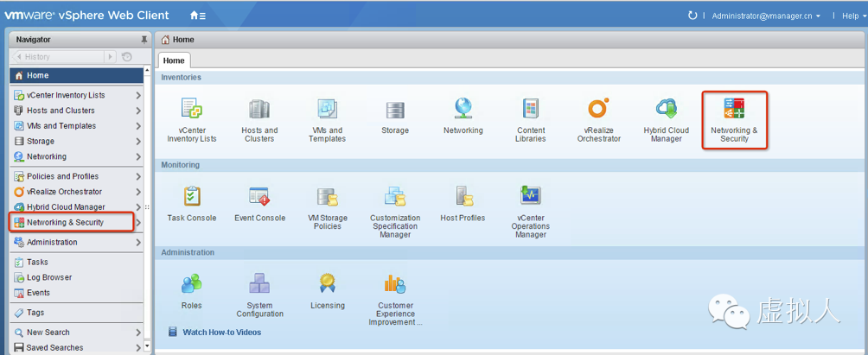Screen dimensions: 868x355
Task: Open the Networking globe icon in Inventories
Action: point(463,108)
